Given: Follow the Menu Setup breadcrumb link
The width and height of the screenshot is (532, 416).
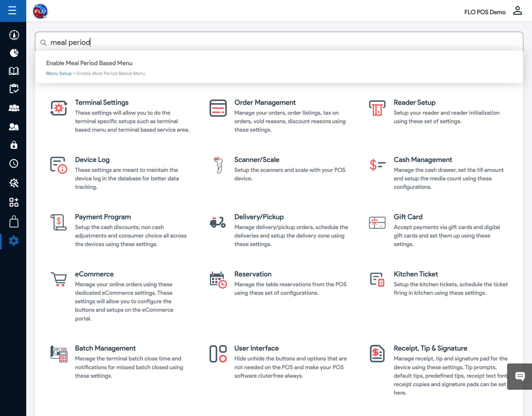Looking at the screenshot, I should [x=59, y=73].
